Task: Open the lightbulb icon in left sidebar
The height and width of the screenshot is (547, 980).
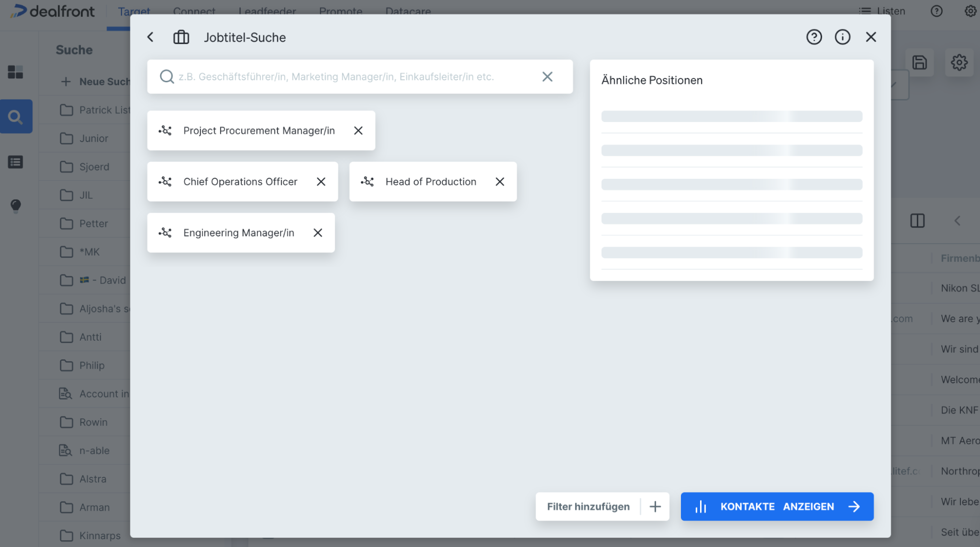Action: tap(16, 205)
